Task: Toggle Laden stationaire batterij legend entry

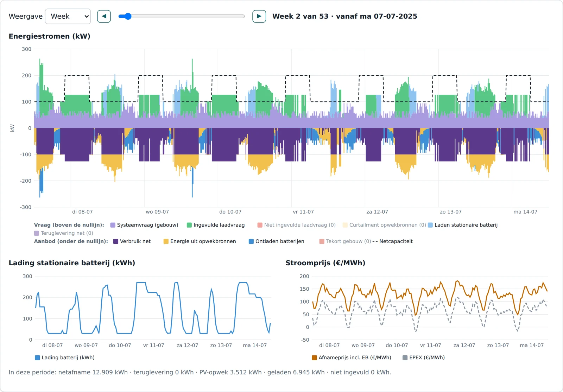Action: (463, 225)
